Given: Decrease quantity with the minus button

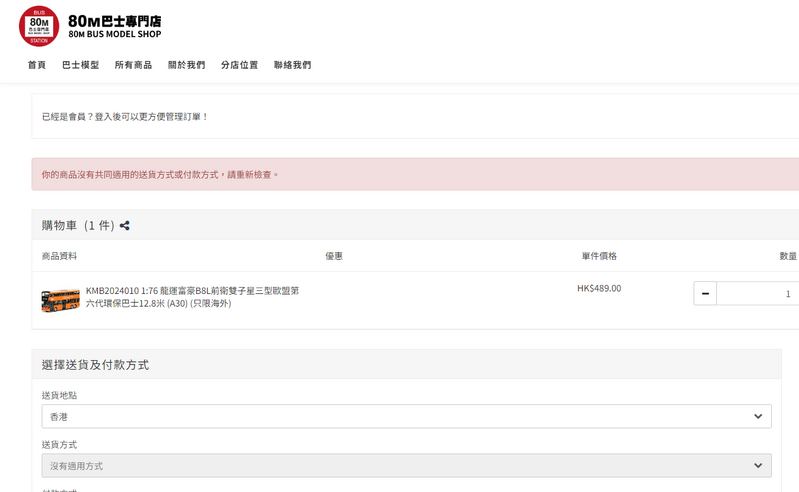Looking at the screenshot, I should (705, 293).
